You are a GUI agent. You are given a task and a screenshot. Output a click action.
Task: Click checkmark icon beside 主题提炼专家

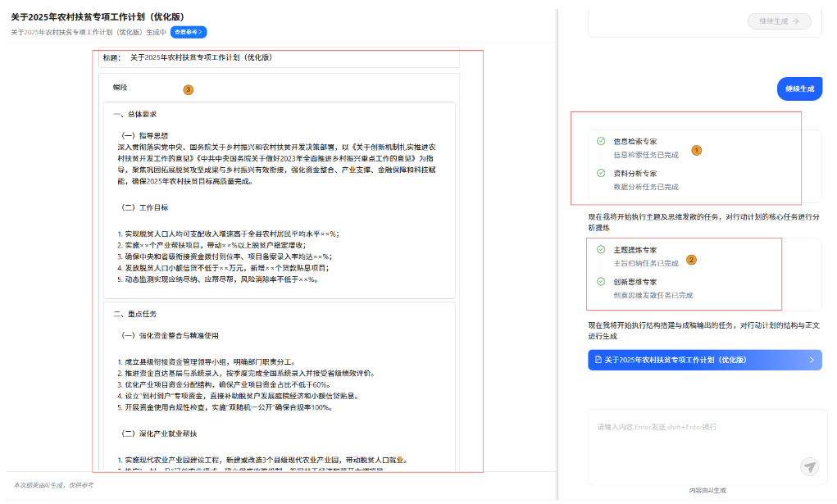(601, 249)
